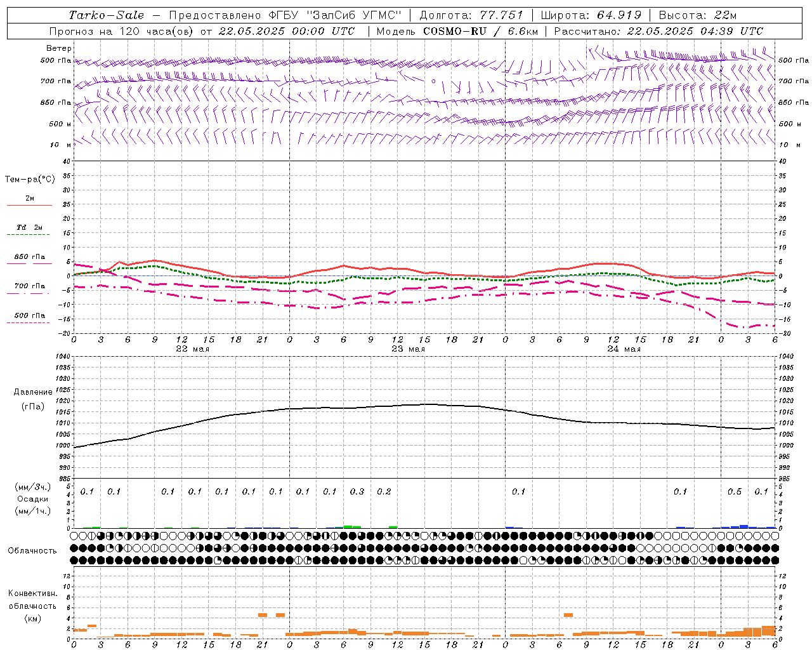Click the Модель COSMO-RU / 6.6км label
Screen dimensions: 812x650
[x=457, y=31]
